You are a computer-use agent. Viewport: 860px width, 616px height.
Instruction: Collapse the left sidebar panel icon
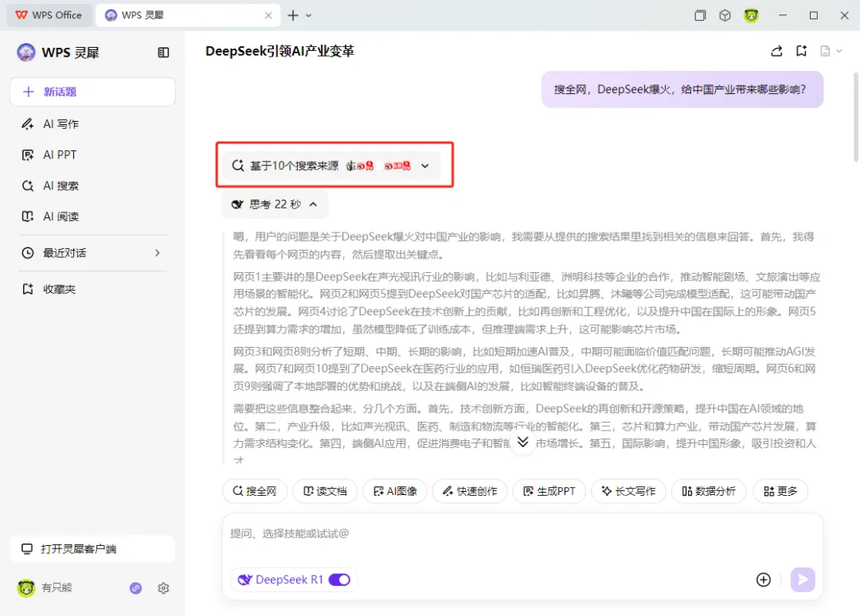coord(163,53)
